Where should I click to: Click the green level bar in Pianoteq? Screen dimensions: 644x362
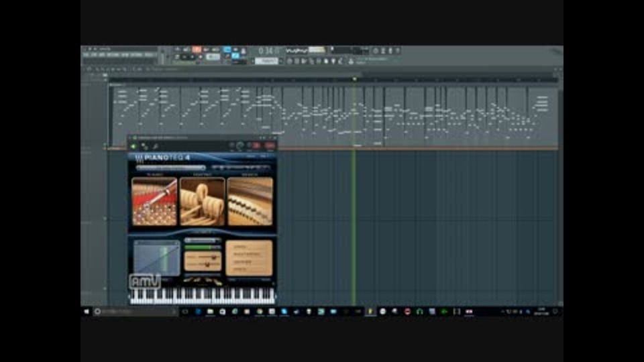coord(203,247)
